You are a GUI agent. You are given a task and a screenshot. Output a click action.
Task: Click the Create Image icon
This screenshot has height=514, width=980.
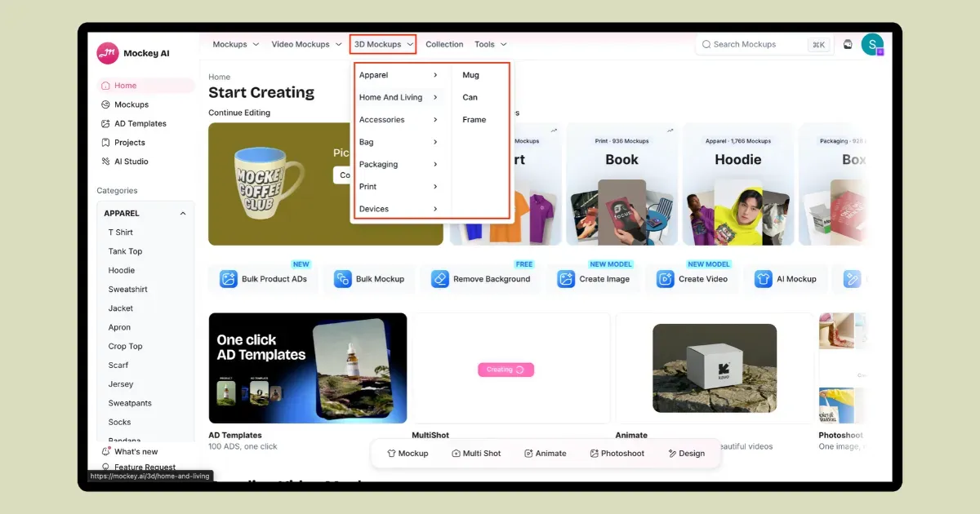566,279
